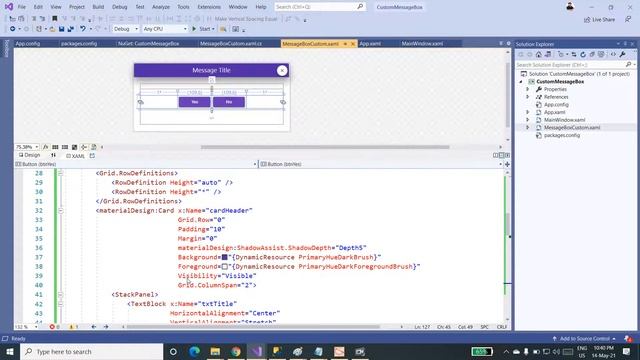Screen dimensions: 640x360
Task: Click the View Code icon in Solution Explorer toolbar
Action: tap(613, 54)
